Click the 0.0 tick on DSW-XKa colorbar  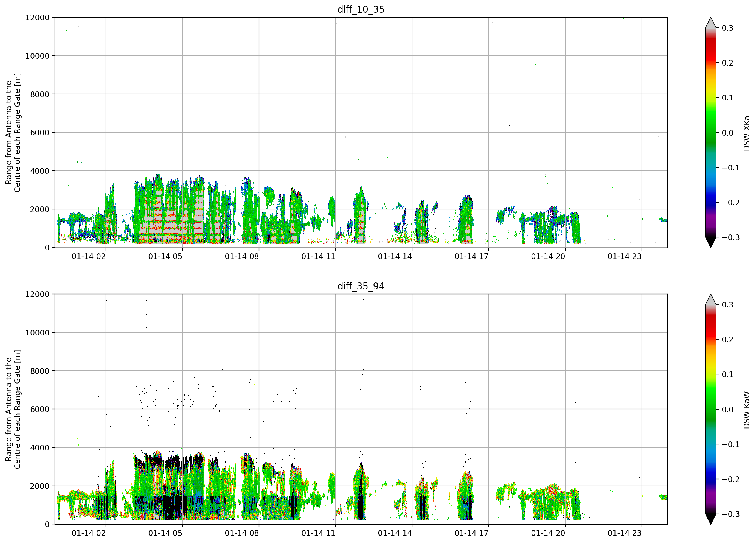pyautogui.click(x=728, y=133)
